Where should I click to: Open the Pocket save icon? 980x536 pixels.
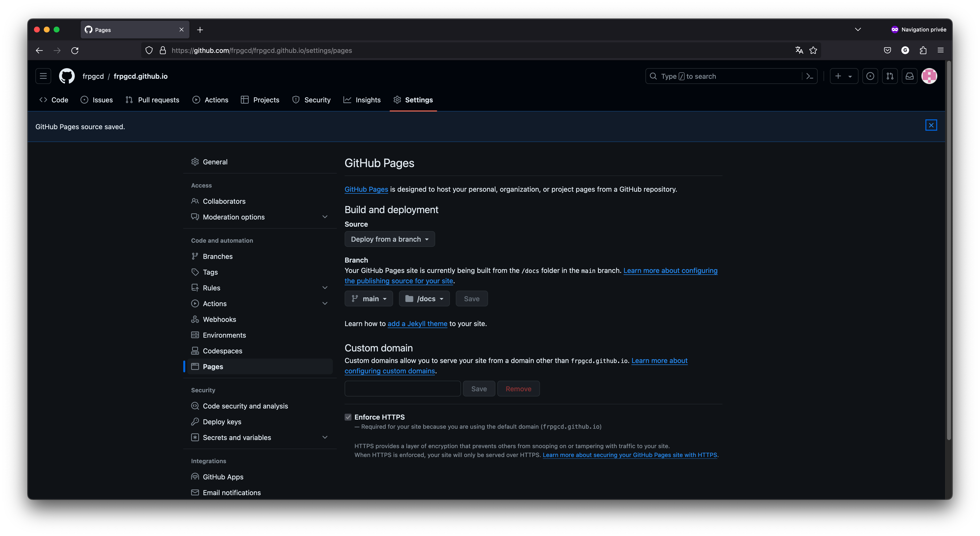coord(887,50)
